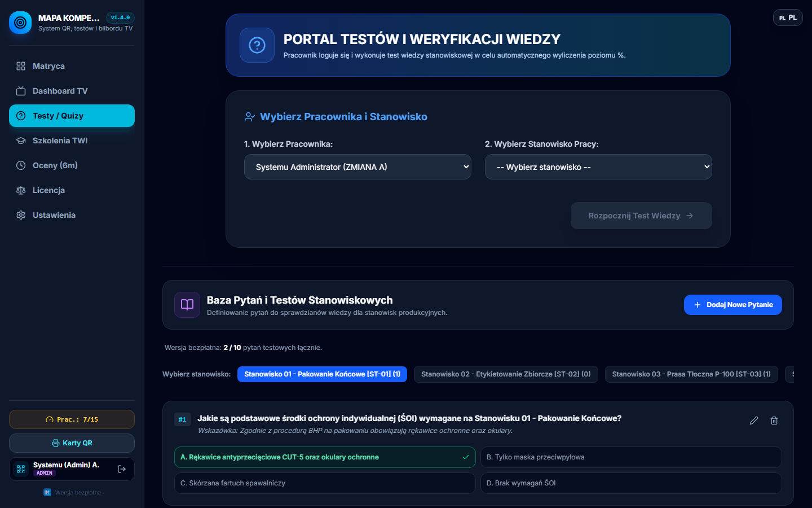Image resolution: width=812 pixels, height=508 pixels.
Task: Select Stanowisko 01 - Pakowanie Końcowe tab
Action: click(322, 374)
